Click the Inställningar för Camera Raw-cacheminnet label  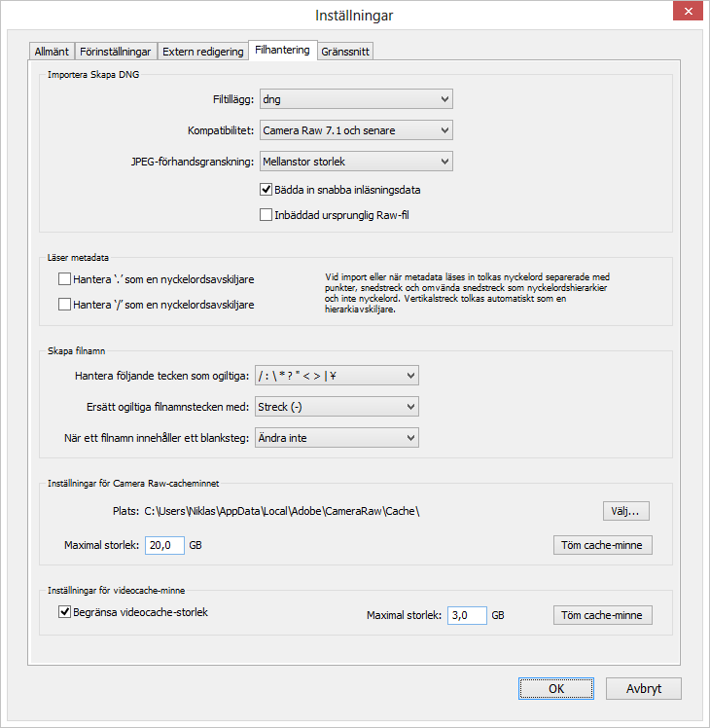tap(133, 484)
